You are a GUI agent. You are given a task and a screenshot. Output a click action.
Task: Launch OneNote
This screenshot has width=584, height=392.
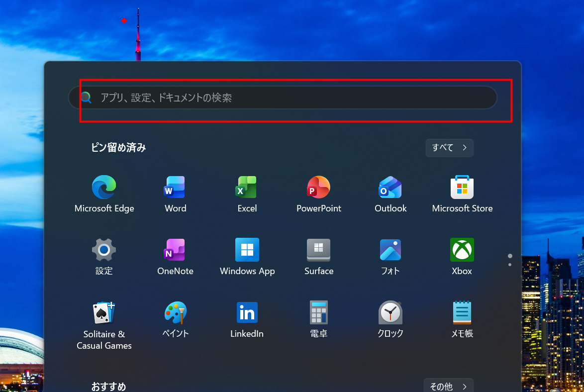pos(176,256)
